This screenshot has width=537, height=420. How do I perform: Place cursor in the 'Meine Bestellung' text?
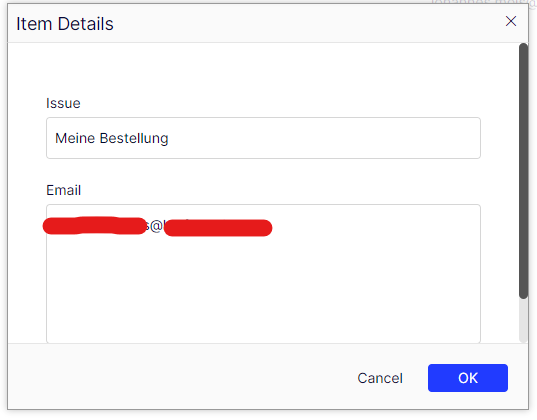point(112,138)
